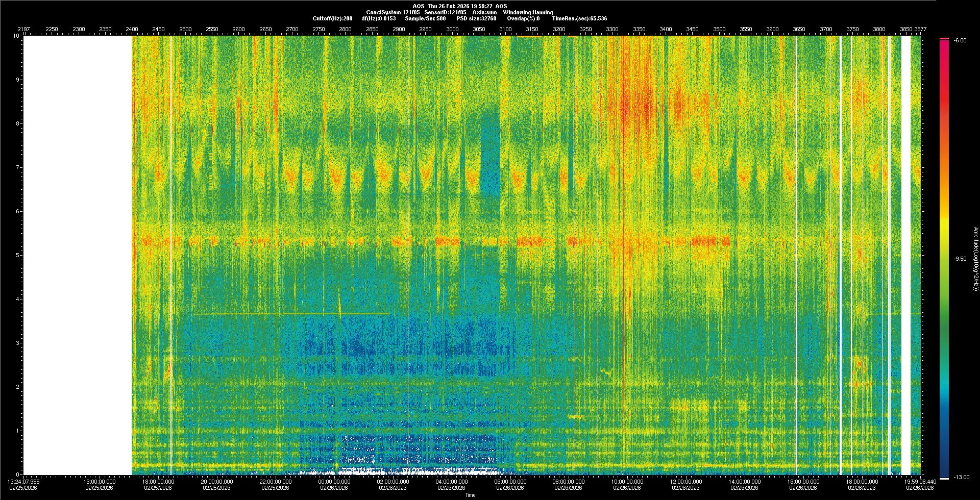Click the 00:00:00.000 02/26/2026 time tick label

[x=334, y=484]
